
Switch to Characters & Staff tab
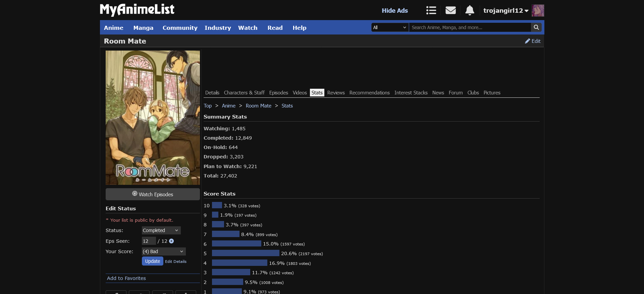[244, 93]
